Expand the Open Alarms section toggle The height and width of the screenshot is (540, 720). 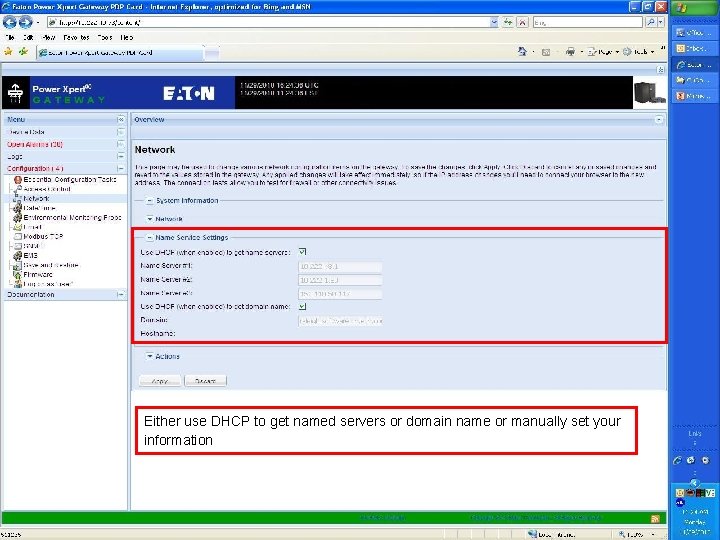(121, 144)
